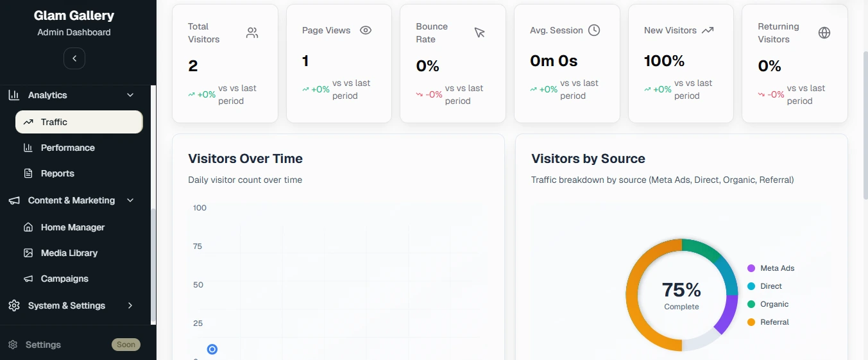The width and height of the screenshot is (868, 360).
Task: Open the Performance analytics page
Action: [x=67, y=148]
